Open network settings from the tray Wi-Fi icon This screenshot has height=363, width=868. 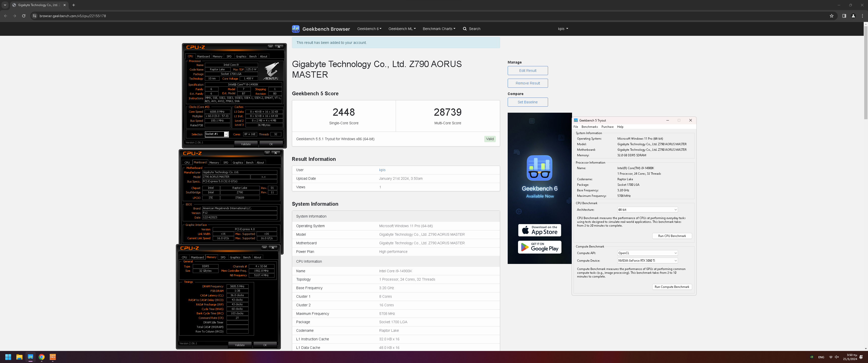tap(831, 357)
